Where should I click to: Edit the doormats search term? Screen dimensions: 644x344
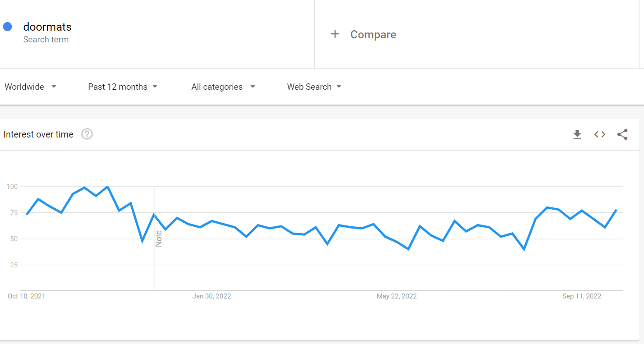click(47, 27)
